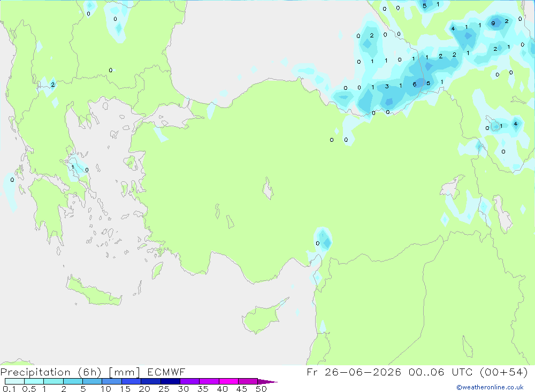Click the legend label "25"

(164, 389)
